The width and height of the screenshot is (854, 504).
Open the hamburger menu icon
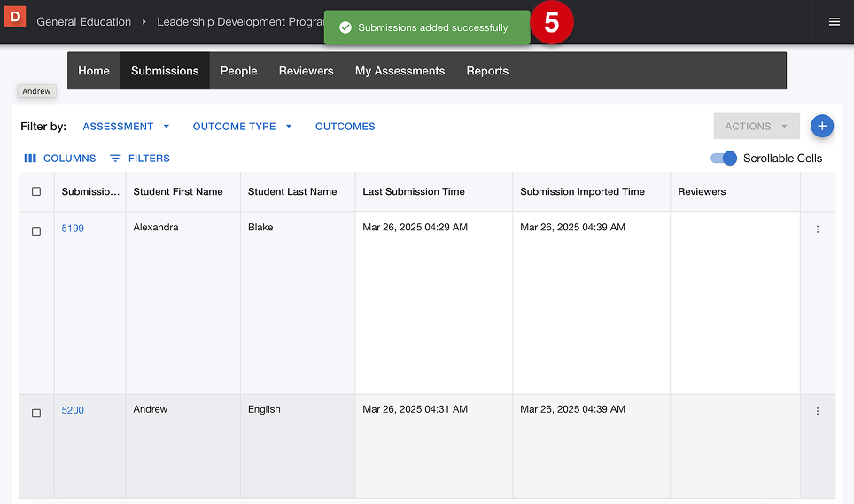pyautogui.click(x=834, y=22)
